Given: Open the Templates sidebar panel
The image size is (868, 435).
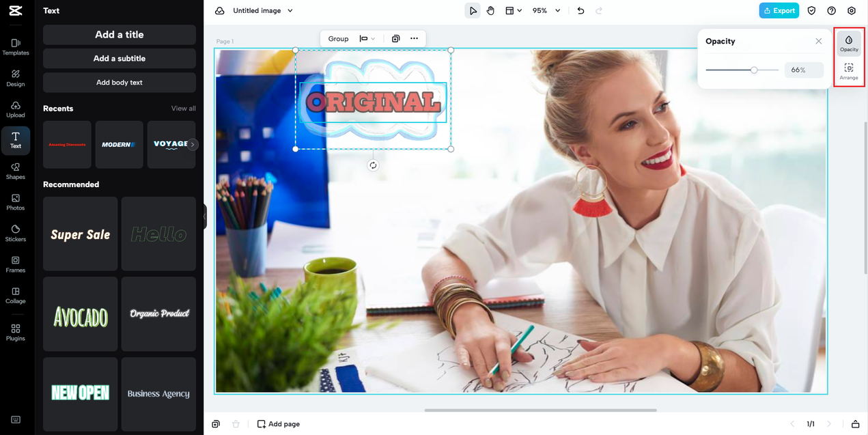Looking at the screenshot, I should [x=16, y=47].
